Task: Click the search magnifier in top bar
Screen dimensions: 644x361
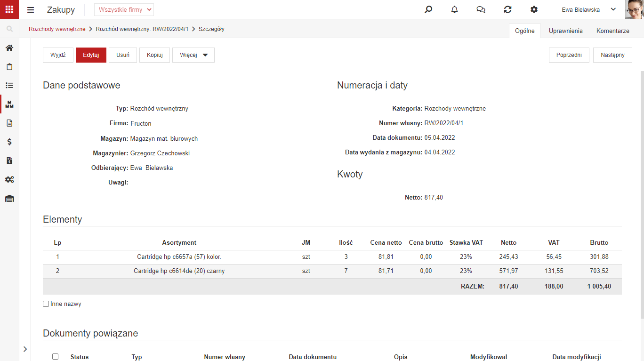Action: click(428, 9)
